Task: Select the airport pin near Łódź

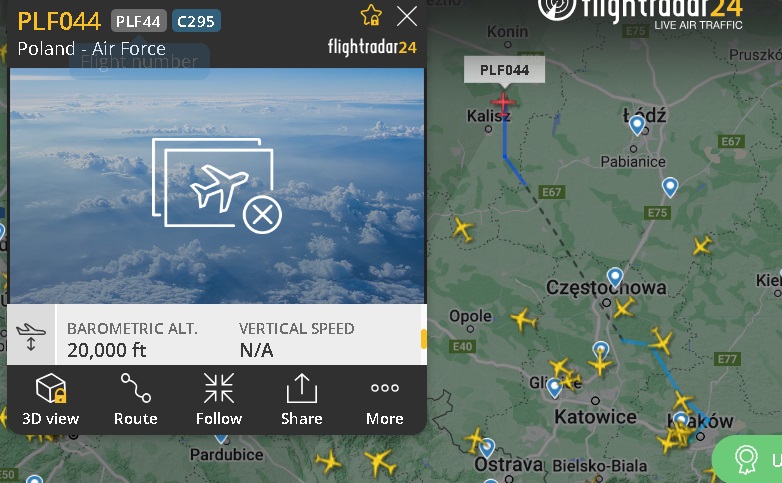Action: pos(637,125)
